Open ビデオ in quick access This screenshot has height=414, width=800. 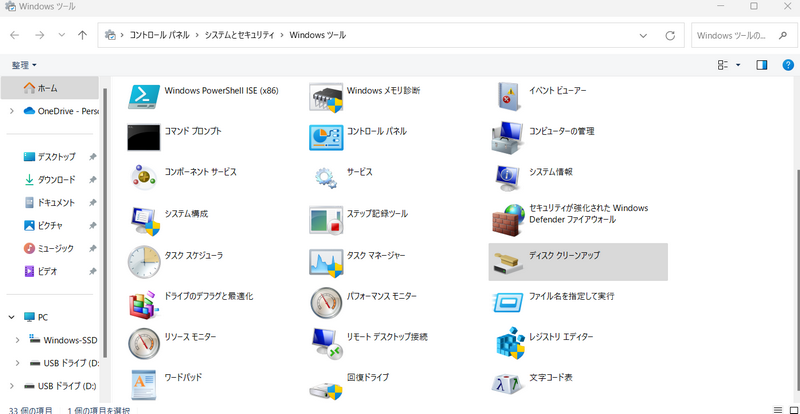51,272
